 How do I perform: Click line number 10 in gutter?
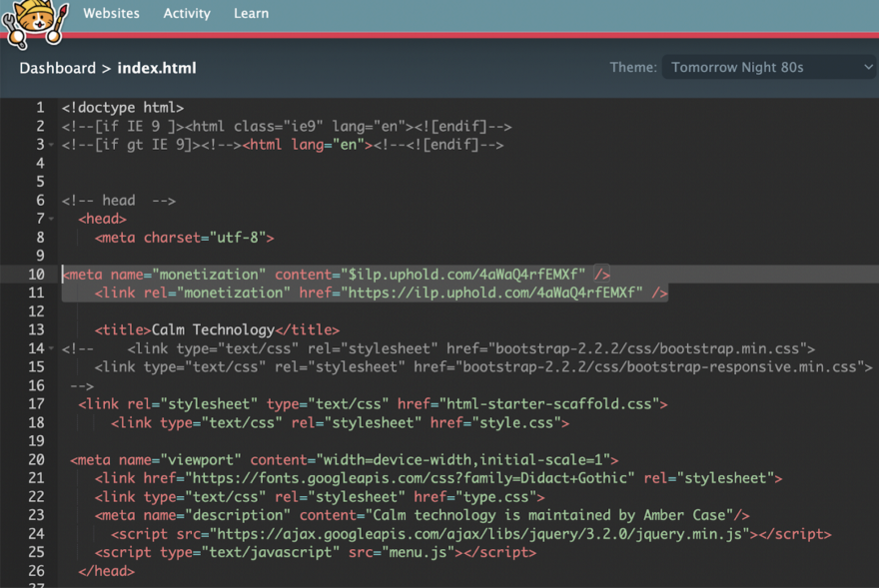coord(36,275)
